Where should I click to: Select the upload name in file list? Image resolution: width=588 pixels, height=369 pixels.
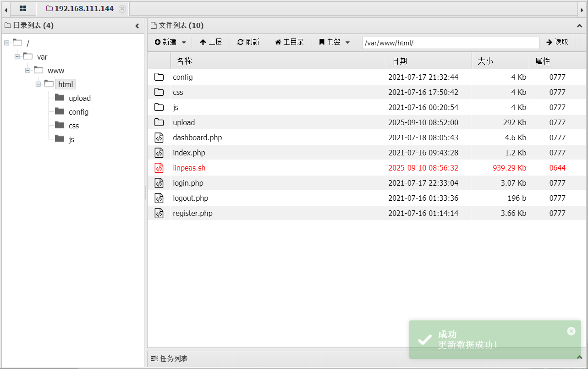(x=184, y=122)
